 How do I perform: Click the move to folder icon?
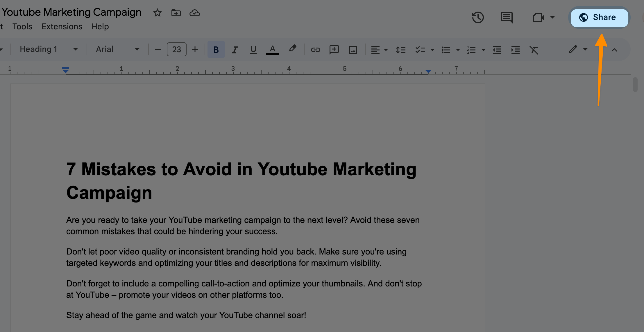pos(176,13)
